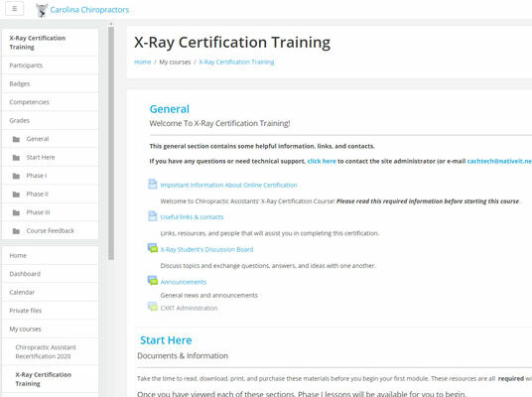This screenshot has width=532, height=397.
Task: Click the sidebar scrollbar up arrow
Action: (x=111, y=24)
